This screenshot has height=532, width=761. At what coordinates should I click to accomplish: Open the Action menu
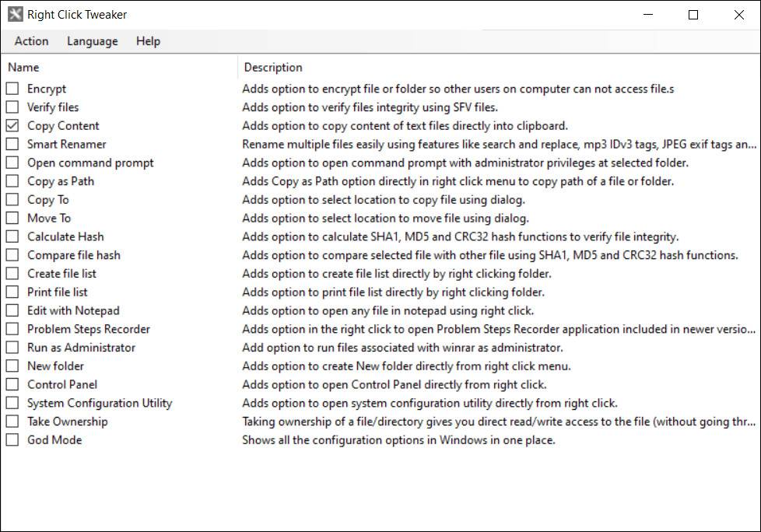[31, 41]
